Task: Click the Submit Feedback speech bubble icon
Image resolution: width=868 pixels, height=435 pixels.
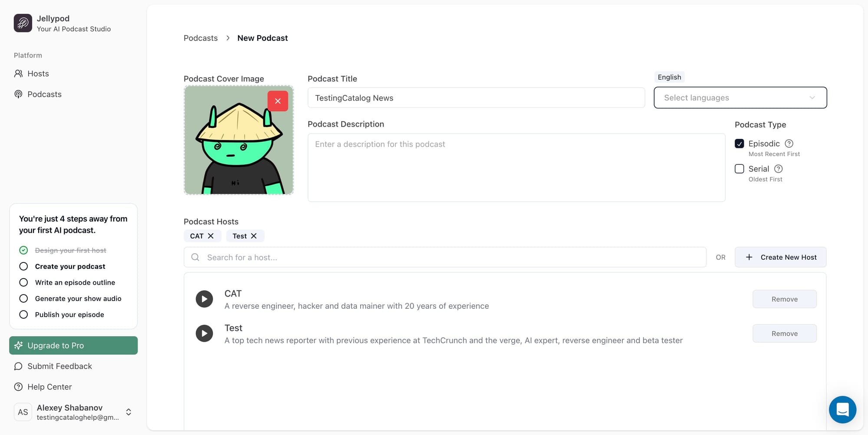Action: point(18,366)
